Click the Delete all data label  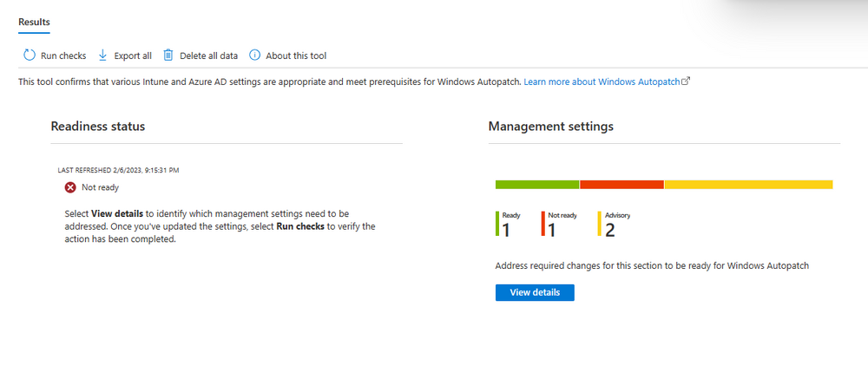point(208,55)
